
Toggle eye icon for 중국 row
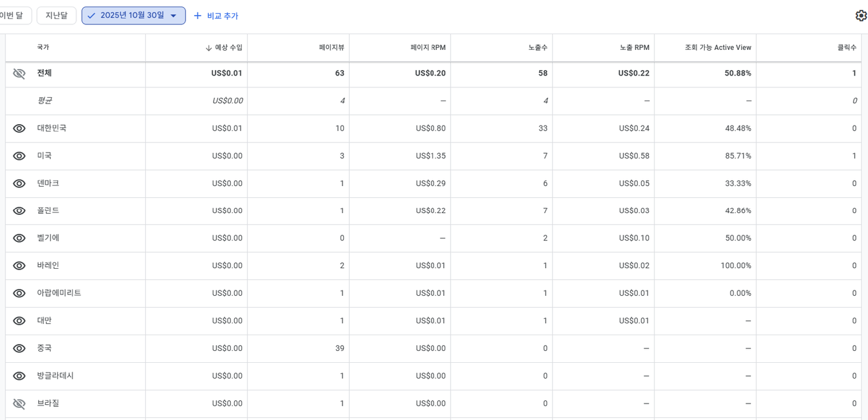(19, 348)
